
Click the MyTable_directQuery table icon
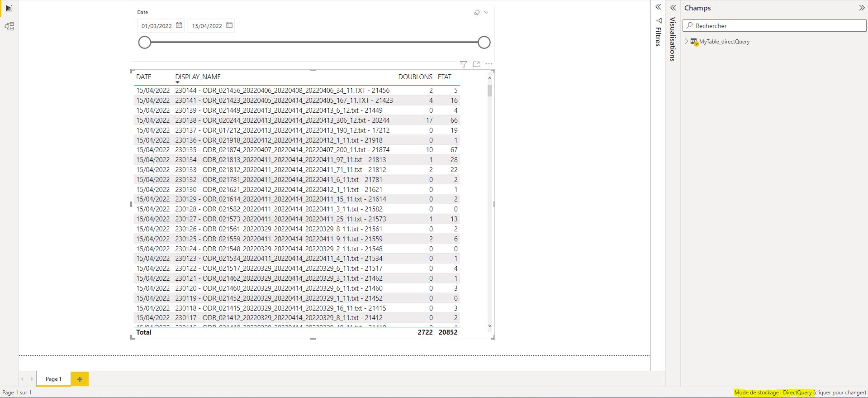click(694, 42)
